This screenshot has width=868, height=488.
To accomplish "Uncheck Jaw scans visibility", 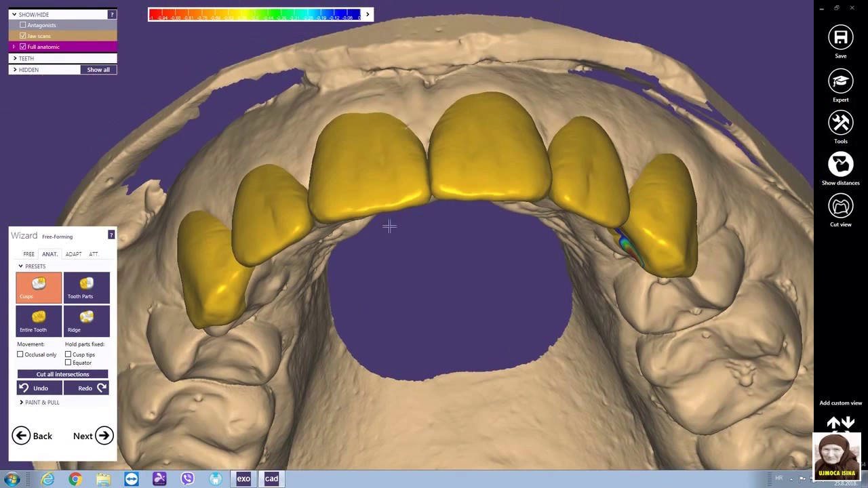I will tap(23, 36).
